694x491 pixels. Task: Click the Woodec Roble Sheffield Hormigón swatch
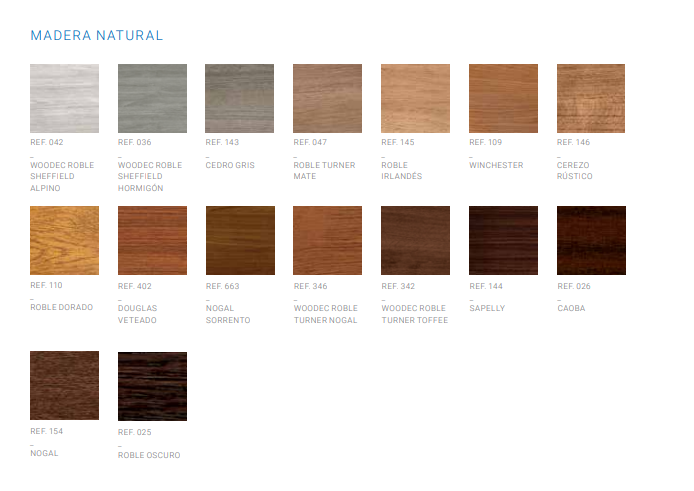[x=152, y=99]
